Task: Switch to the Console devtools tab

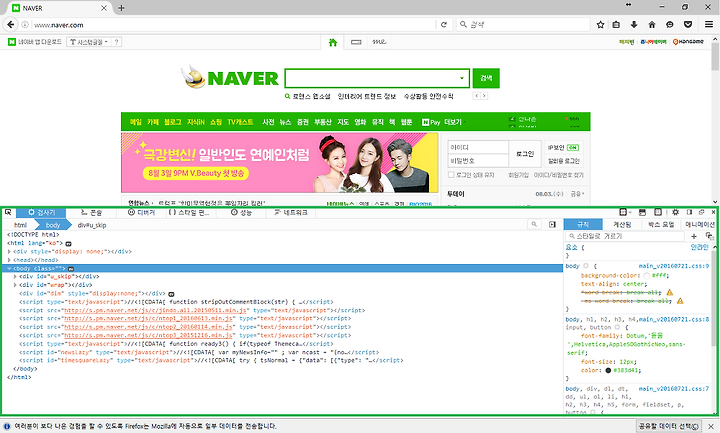Action: (91, 213)
